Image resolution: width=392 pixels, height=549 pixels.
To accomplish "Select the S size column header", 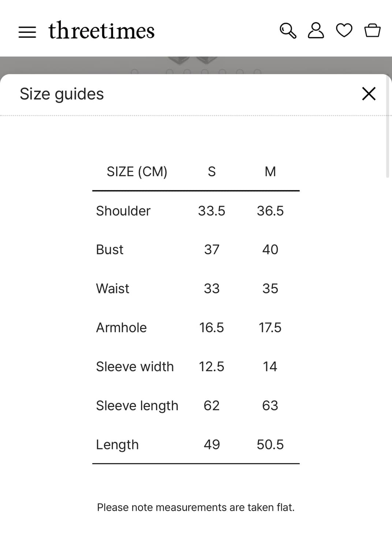I will [212, 172].
